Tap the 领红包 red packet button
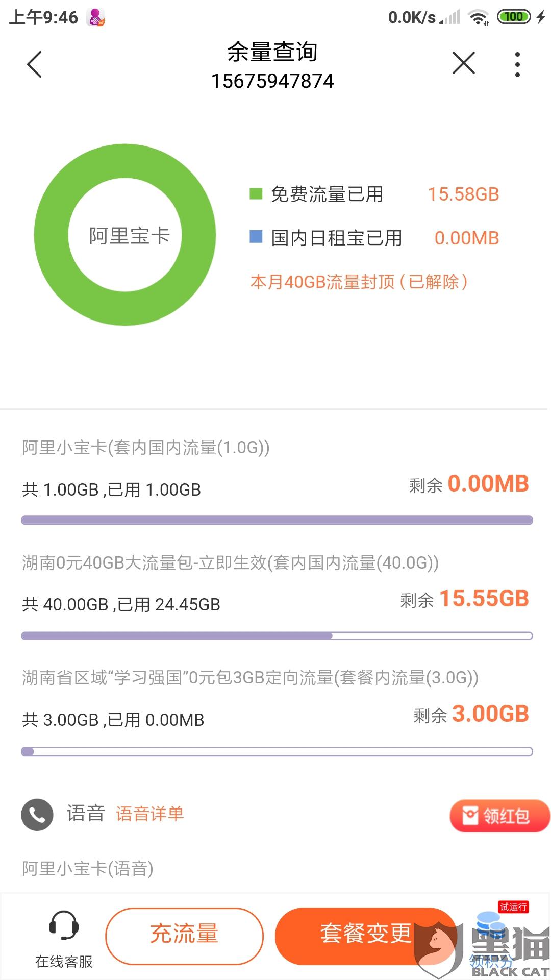 point(498,816)
